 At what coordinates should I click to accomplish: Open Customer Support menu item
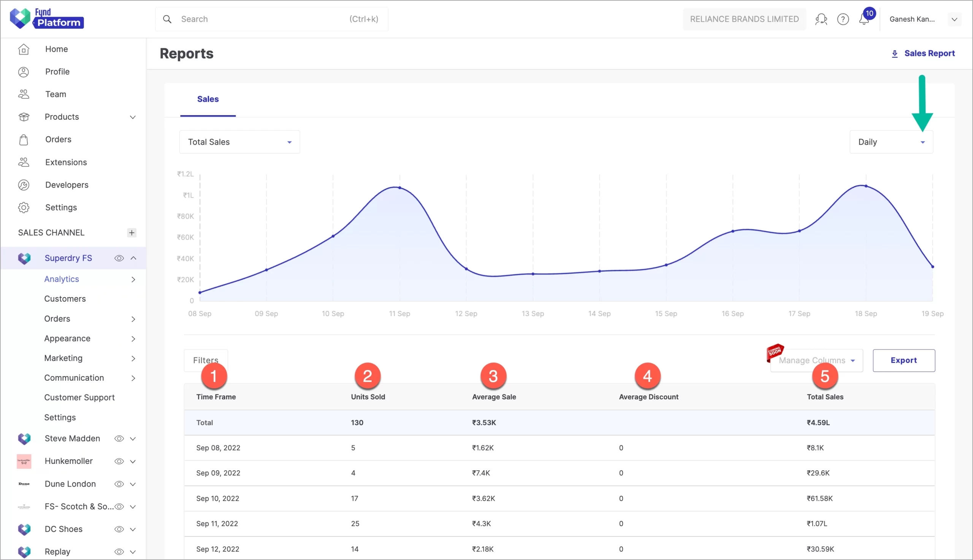tap(79, 398)
